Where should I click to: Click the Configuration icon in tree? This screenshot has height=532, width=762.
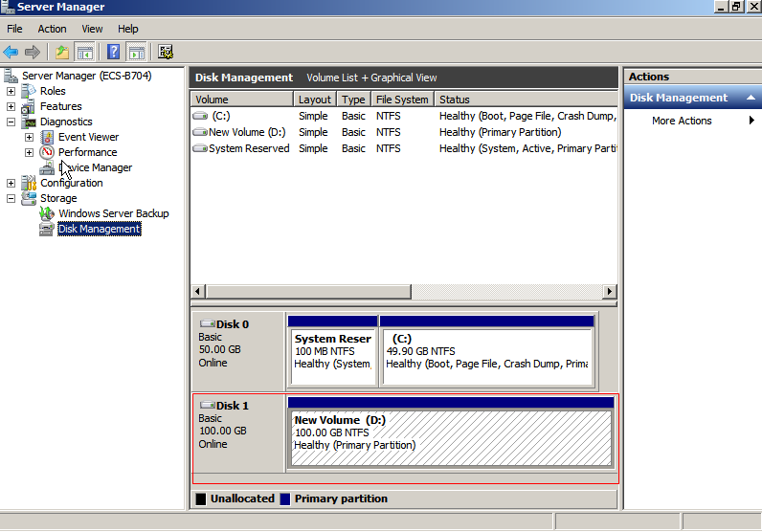29,183
